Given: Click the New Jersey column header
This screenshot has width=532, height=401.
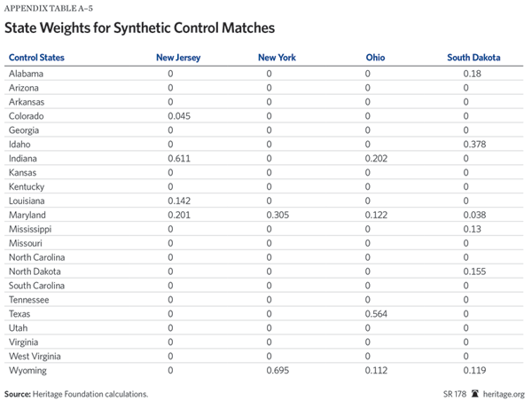Looking at the screenshot, I should [x=178, y=58].
